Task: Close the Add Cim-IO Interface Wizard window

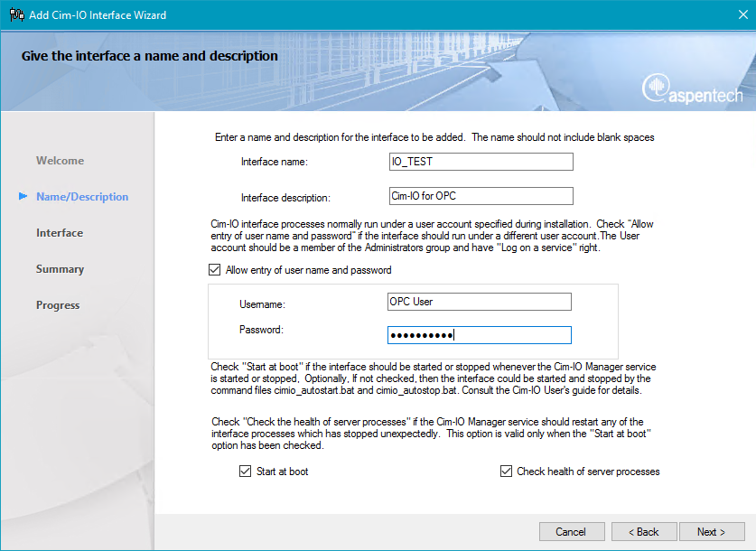Action: coord(743,15)
